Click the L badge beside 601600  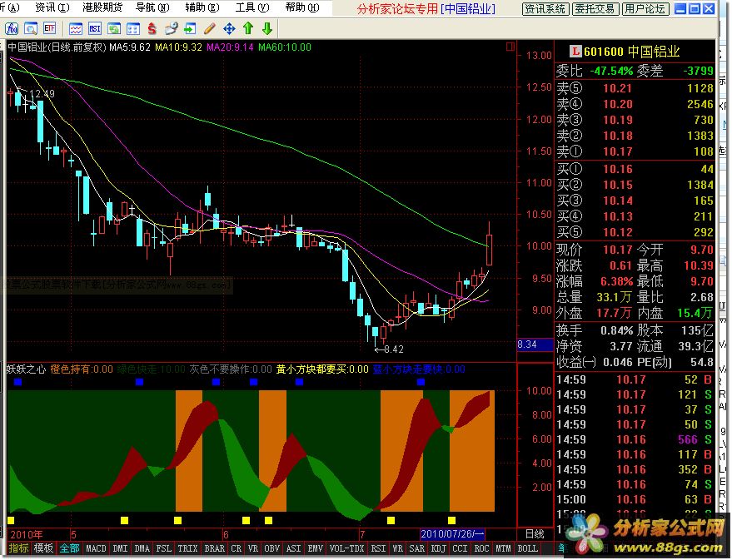click(575, 52)
